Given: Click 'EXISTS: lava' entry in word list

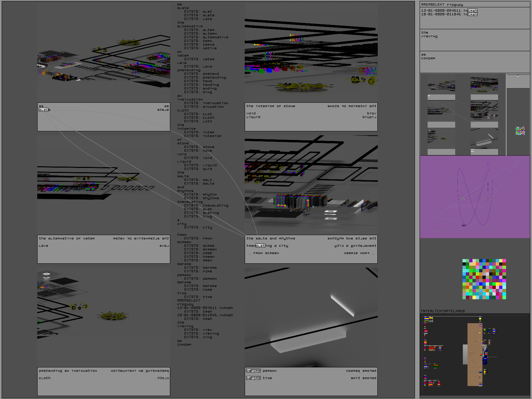Looking at the screenshot, I should point(198,66).
